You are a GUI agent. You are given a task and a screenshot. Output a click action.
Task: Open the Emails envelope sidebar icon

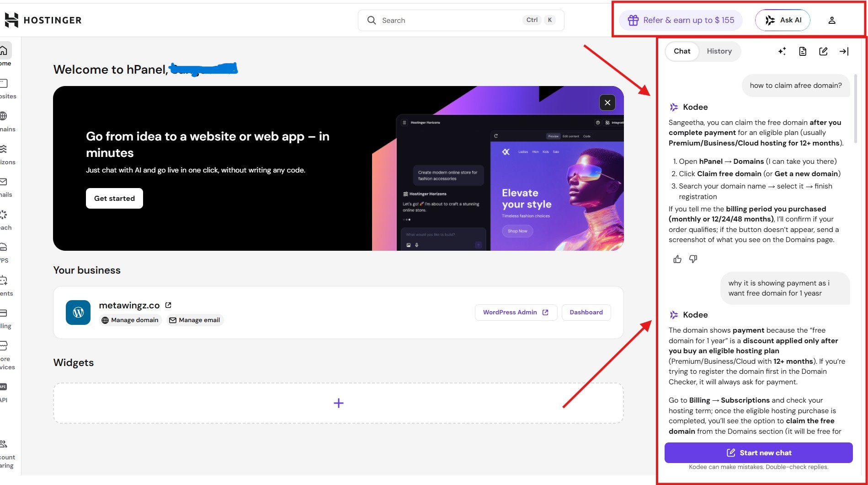(x=4, y=182)
